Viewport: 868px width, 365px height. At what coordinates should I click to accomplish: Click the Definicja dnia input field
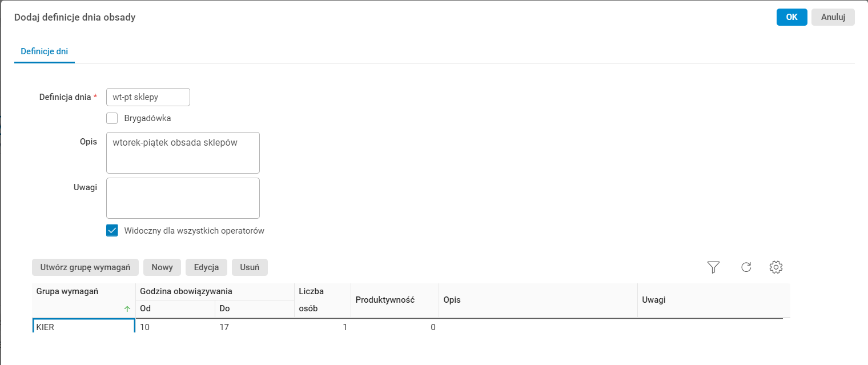click(x=148, y=97)
